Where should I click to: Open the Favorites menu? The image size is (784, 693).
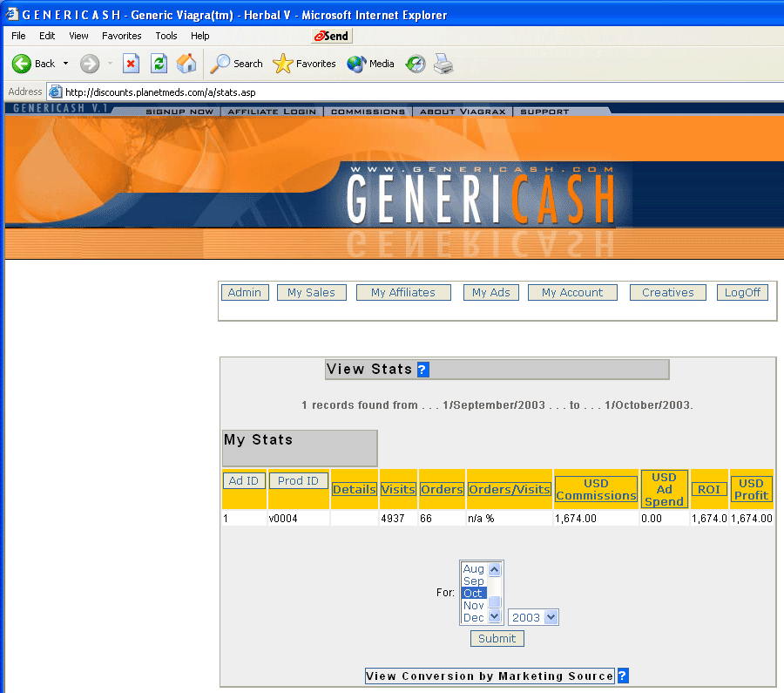(121, 36)
